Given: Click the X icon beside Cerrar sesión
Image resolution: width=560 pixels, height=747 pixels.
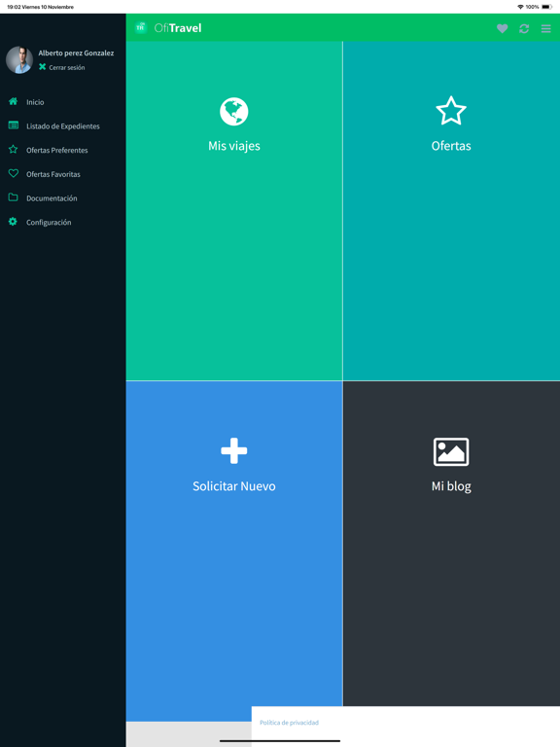Looking at the screenshot, I should coord(43,67).
